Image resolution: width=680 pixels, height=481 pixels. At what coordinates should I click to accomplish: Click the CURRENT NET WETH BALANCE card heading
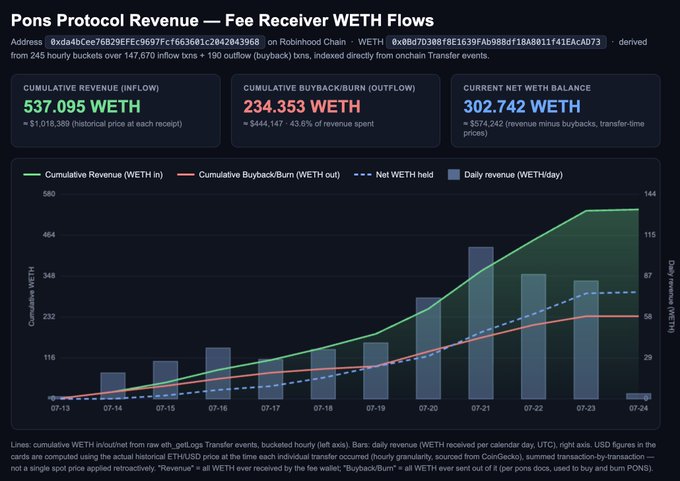point(527,88)
